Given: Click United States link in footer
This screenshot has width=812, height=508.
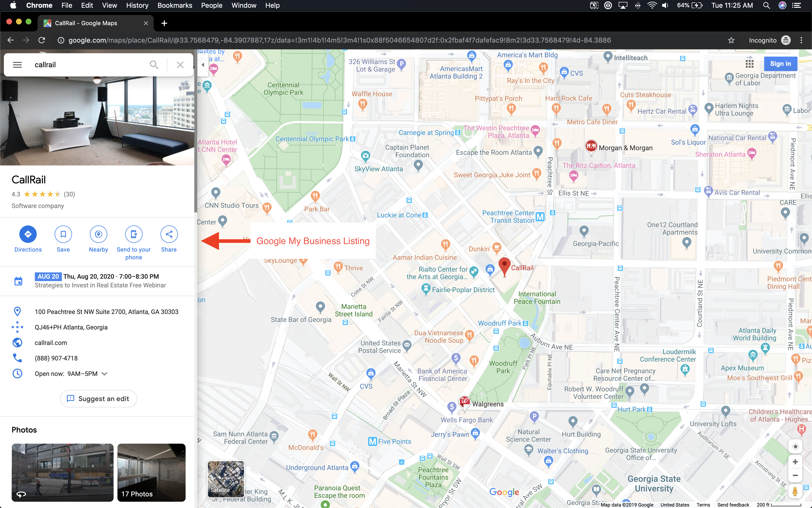Looking at the screenshot, I should coord(675,505).
